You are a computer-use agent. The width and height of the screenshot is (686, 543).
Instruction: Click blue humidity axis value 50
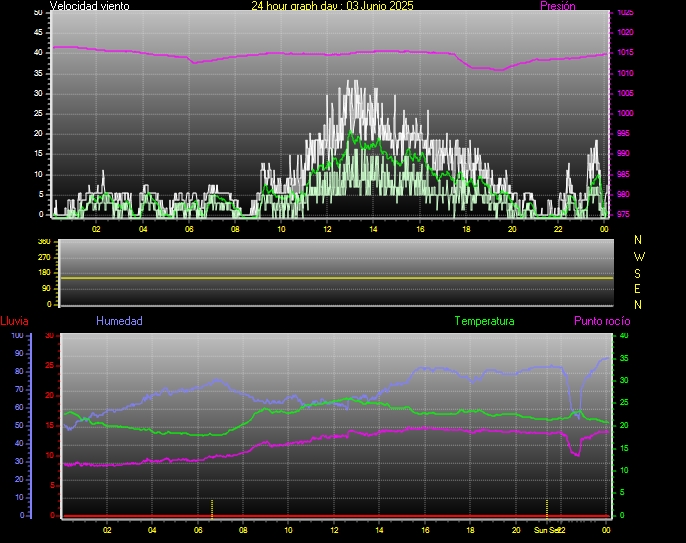point(19,425)
